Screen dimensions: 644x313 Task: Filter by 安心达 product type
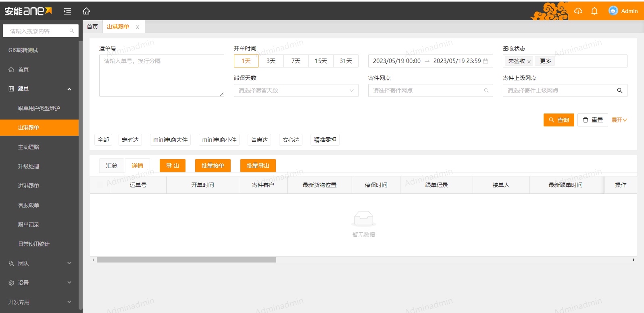[291, 140]
